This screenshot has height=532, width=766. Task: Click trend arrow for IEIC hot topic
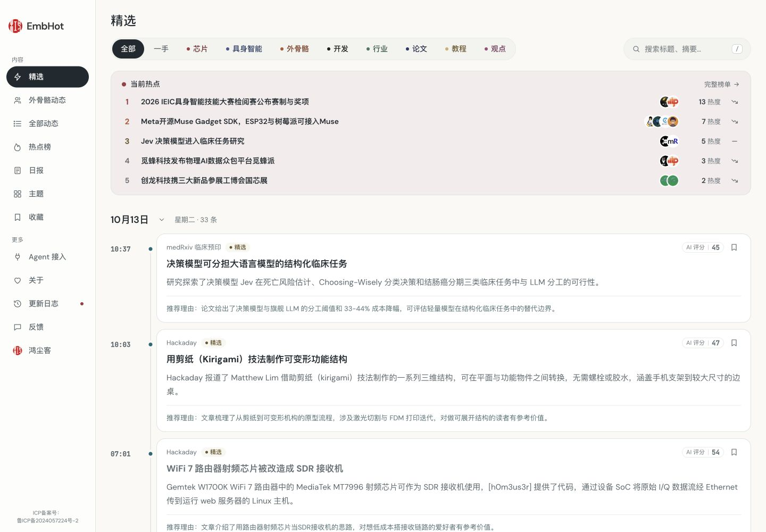tap(735, 102)
